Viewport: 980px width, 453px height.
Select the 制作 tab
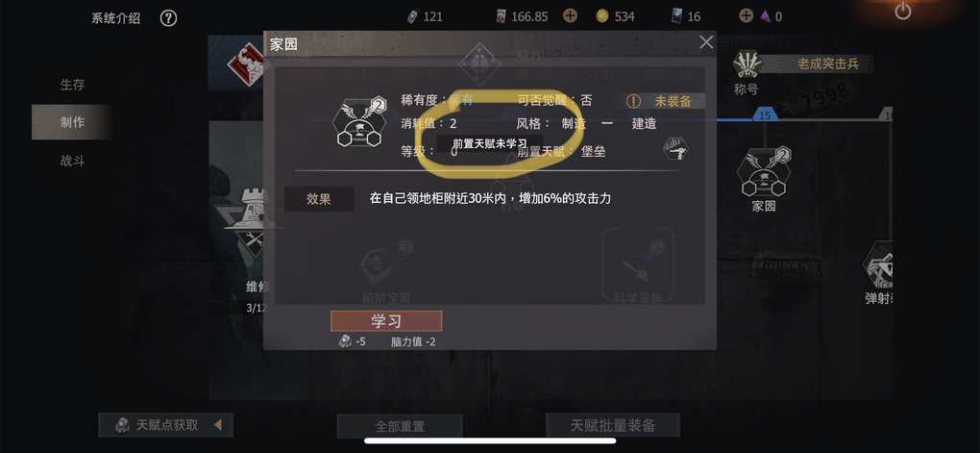pos(72,123)
